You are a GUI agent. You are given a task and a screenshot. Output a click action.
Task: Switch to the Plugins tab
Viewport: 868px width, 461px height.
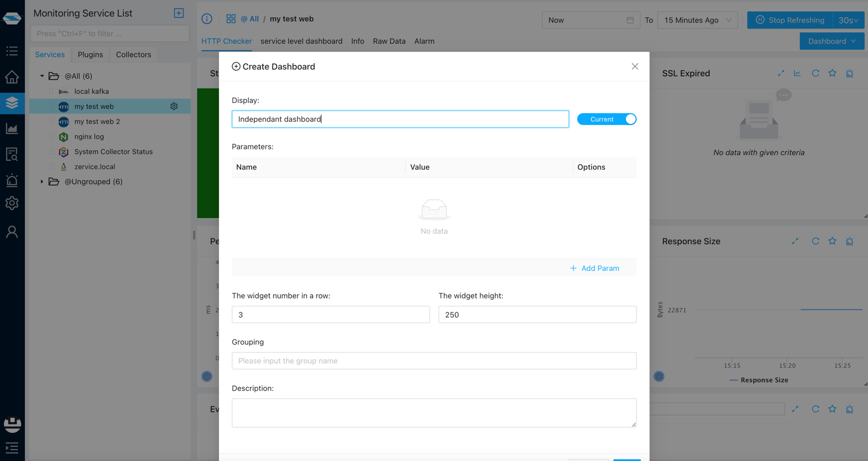[x=90, y=54]
